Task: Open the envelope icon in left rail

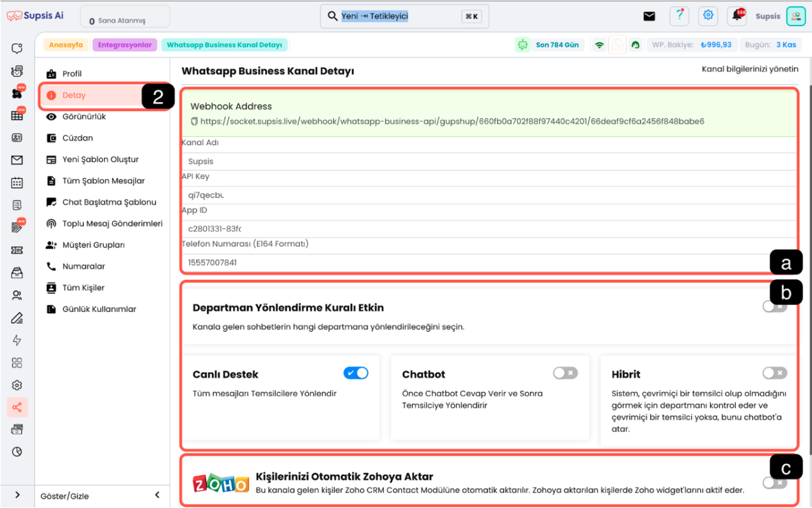Action: 17,160
